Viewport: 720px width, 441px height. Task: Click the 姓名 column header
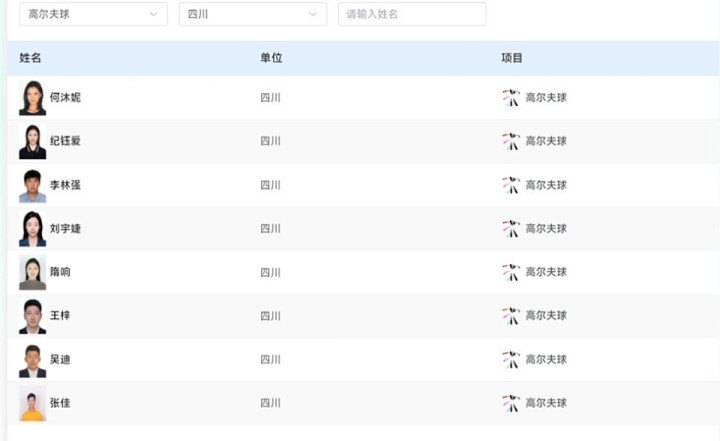point(30,58)
